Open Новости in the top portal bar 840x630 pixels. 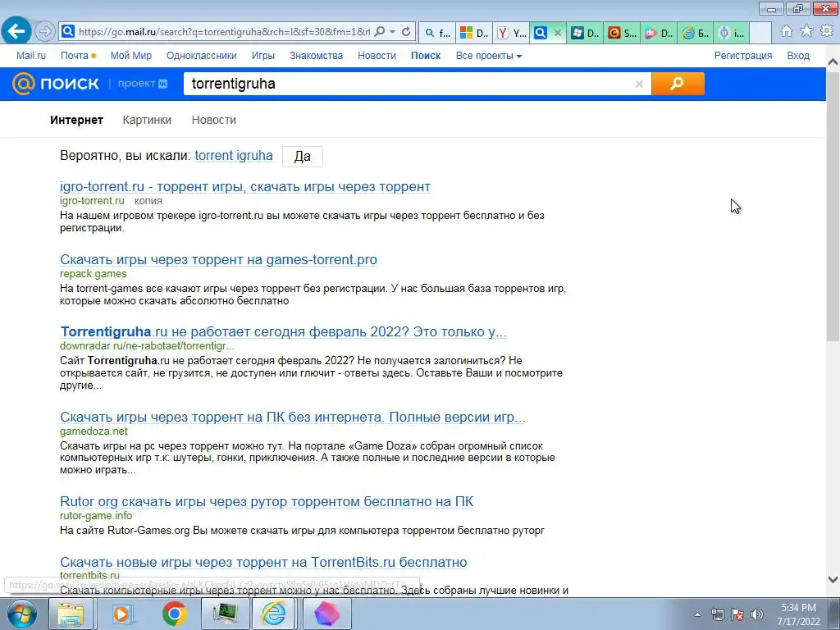point(377,56)
